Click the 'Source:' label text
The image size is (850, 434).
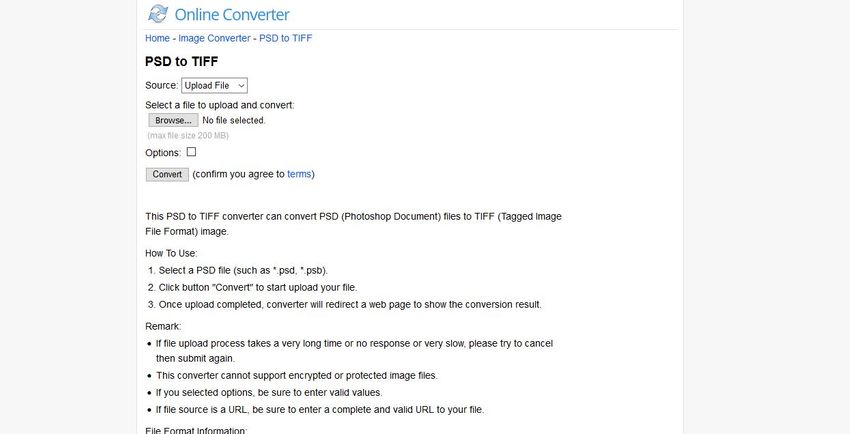pos(161,86)
